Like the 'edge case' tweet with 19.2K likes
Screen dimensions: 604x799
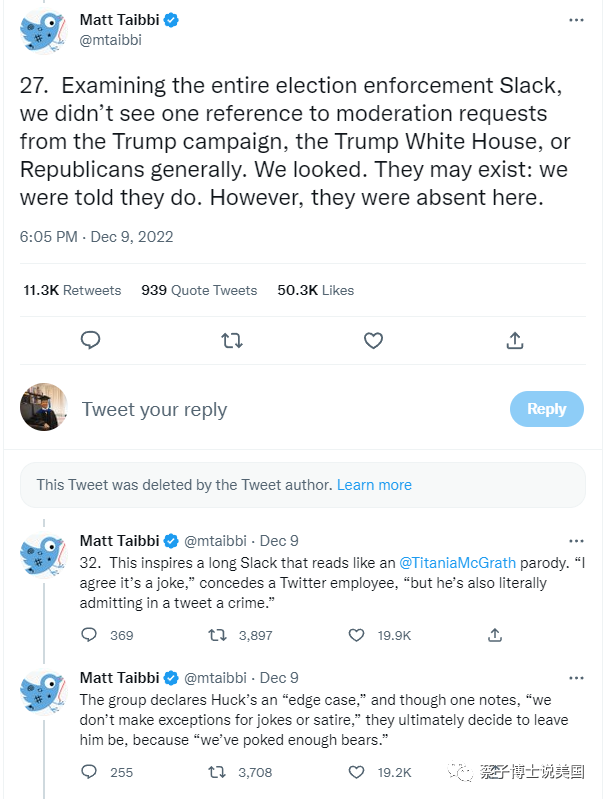[x=356, y=772]
